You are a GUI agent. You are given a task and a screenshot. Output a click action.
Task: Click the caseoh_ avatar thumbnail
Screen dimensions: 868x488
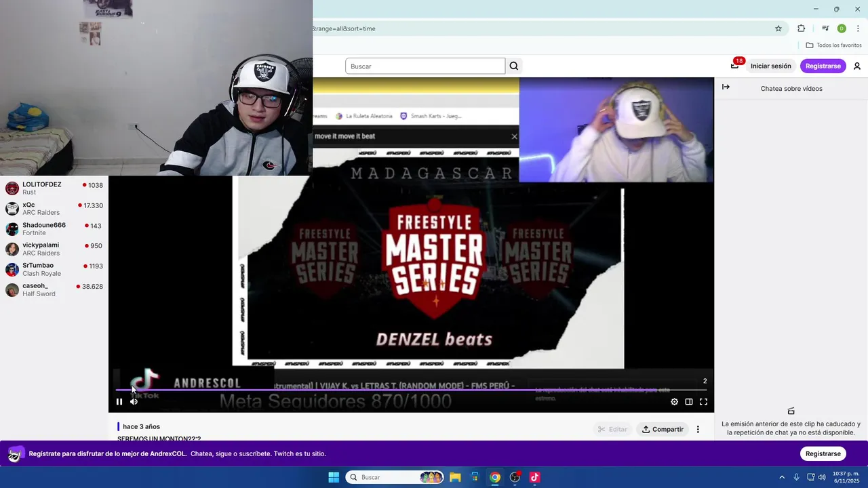(12, 290)
